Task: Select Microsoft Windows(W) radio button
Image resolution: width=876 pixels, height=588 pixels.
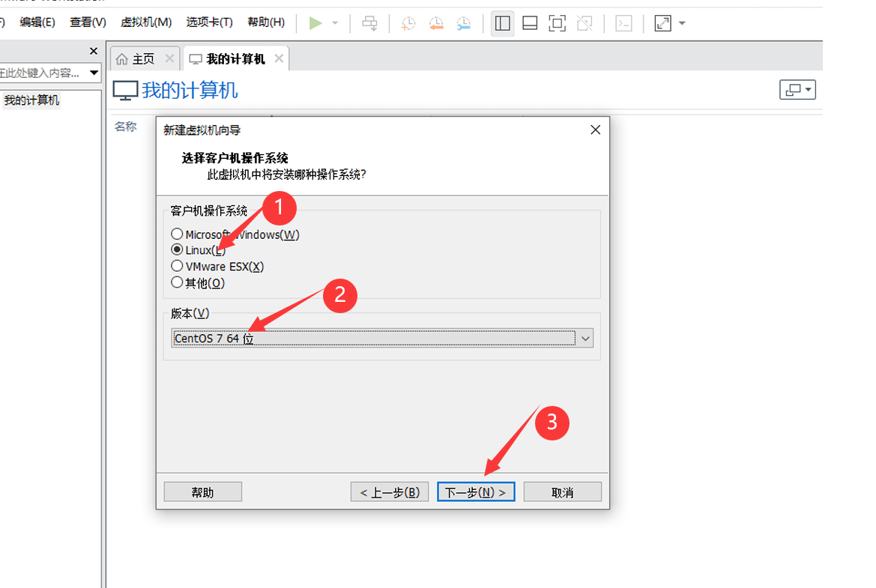Action: click(177, 234)
